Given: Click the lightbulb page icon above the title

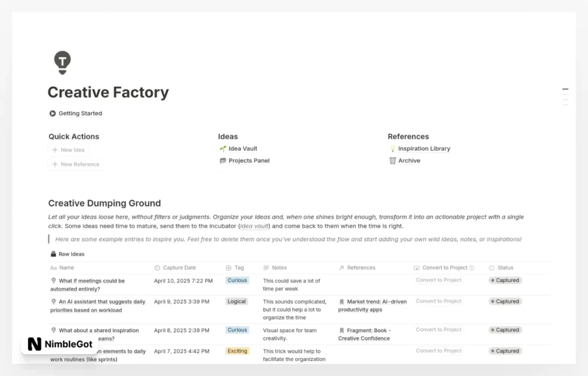Looking at the screenshot, I should coord(62,62).
